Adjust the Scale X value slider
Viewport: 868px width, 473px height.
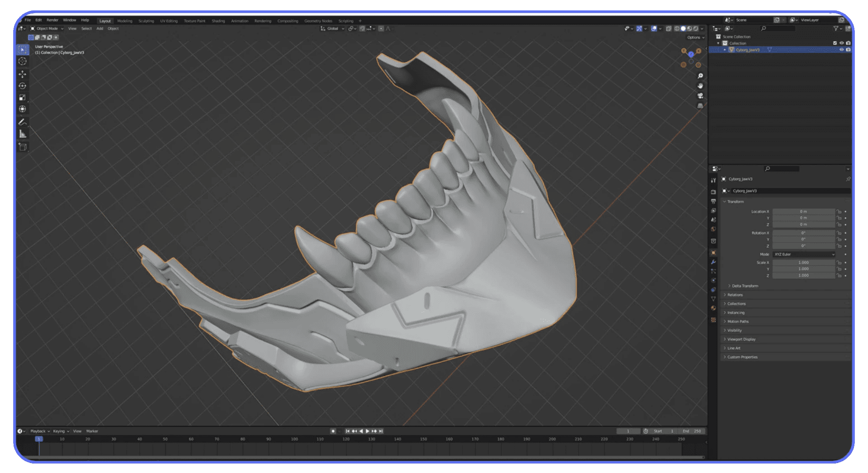(803, 262)
